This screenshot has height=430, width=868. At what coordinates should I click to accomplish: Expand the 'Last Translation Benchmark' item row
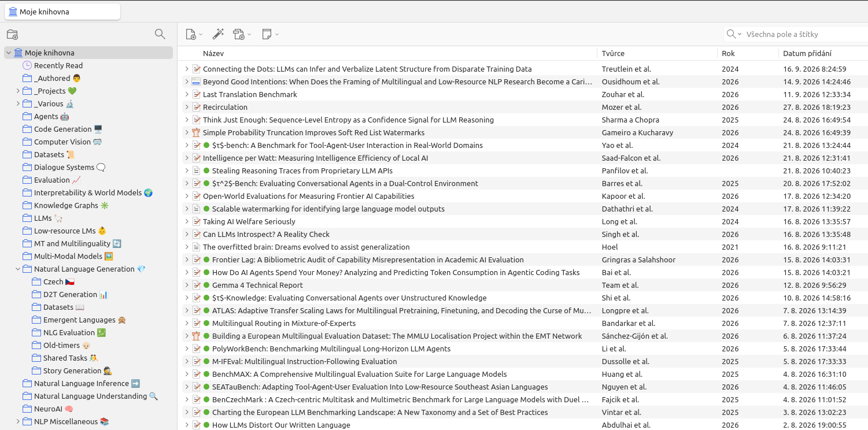click(187, 94)
